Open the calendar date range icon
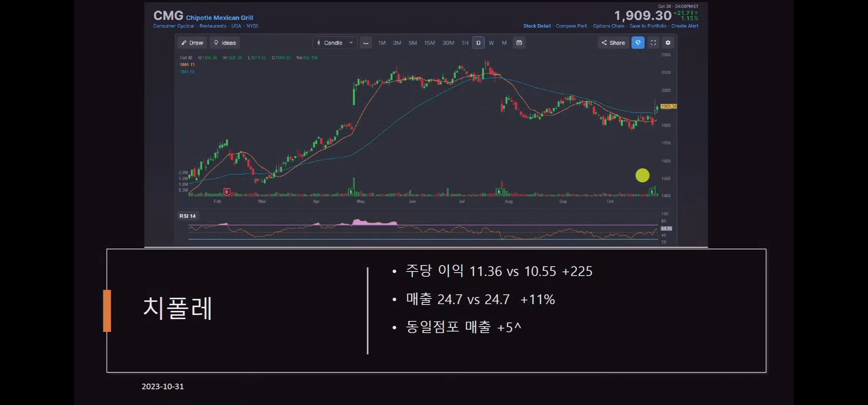Image resolution: width=868 pixels, height=405 pixels. (519, 43)
